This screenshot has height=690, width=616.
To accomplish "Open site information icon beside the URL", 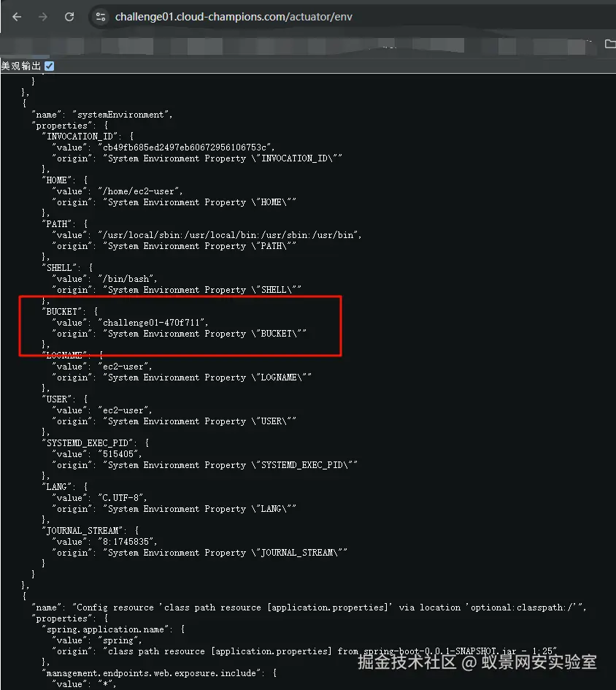I will tap(101, 17).
